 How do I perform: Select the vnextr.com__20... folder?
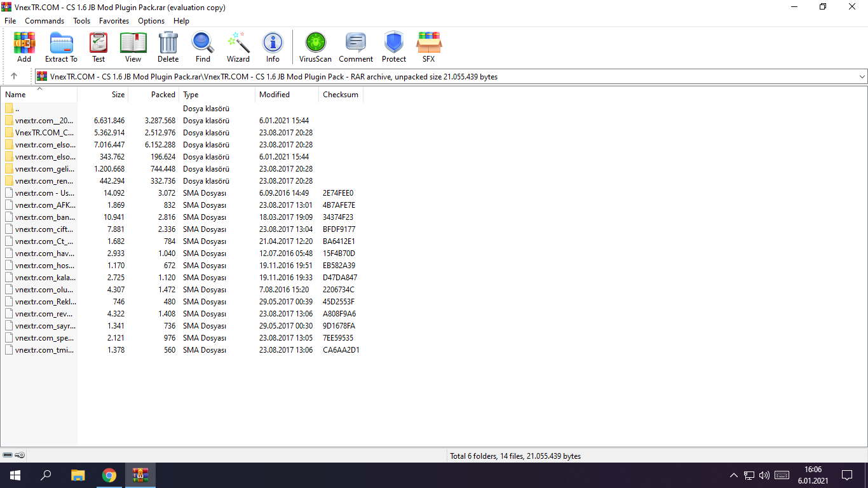click(x=39, y=121)
